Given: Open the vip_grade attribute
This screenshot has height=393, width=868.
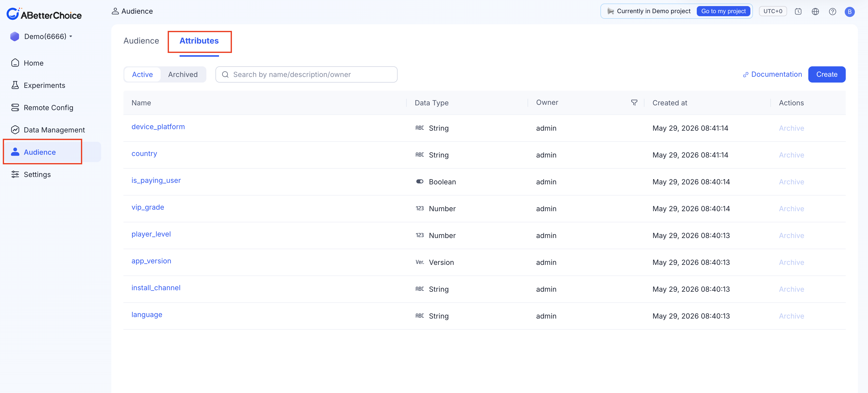Looking at the screenshot, I should [x=148, y=207].
